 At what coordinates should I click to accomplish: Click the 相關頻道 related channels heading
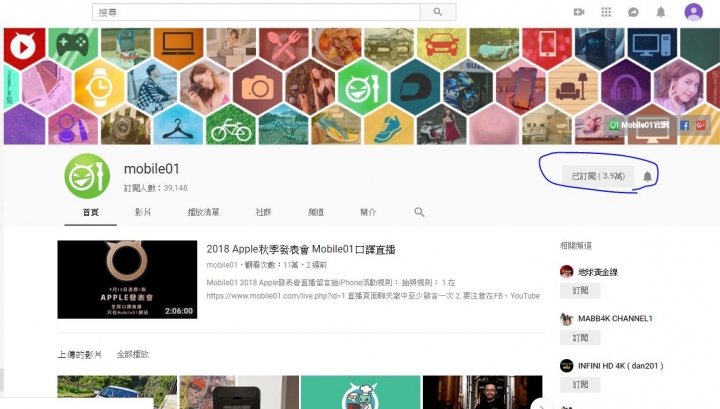(x=576, y=246)
